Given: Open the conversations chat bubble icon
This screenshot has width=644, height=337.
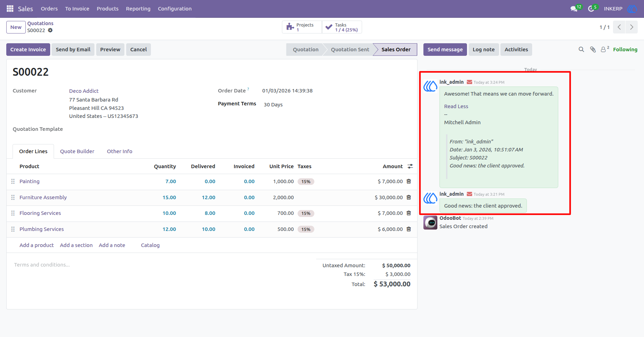Looking at the screenshot, I should pos(574,9).
